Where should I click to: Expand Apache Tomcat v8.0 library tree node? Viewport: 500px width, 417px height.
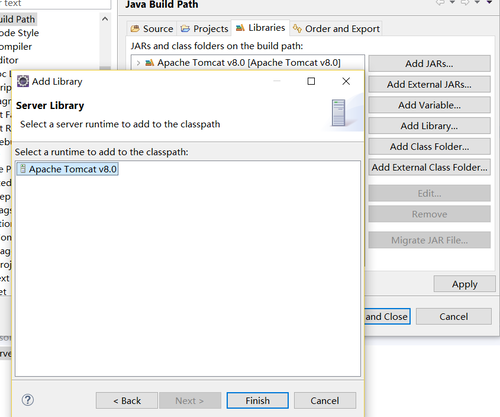[x=138, y=63]
